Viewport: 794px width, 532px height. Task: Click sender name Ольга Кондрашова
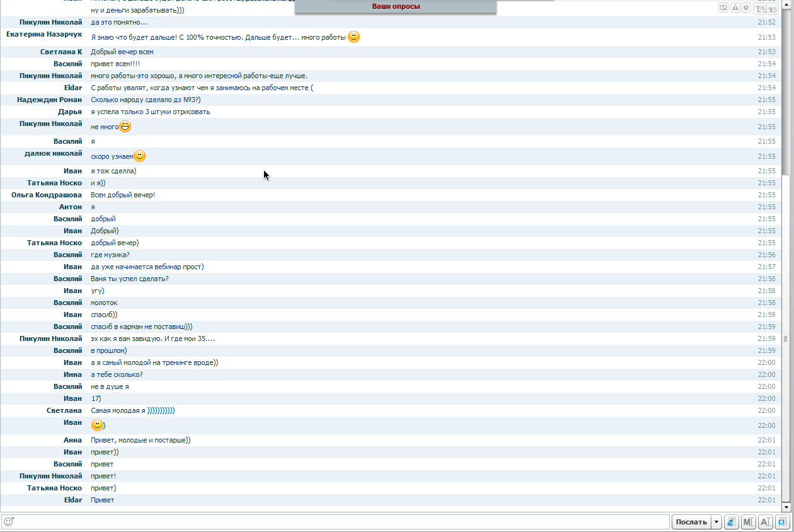click(x=47, y=195)
